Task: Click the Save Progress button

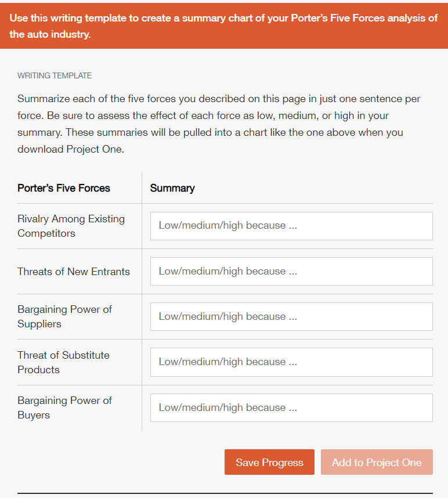Action: pyautogui.click(x=269, y=462)
